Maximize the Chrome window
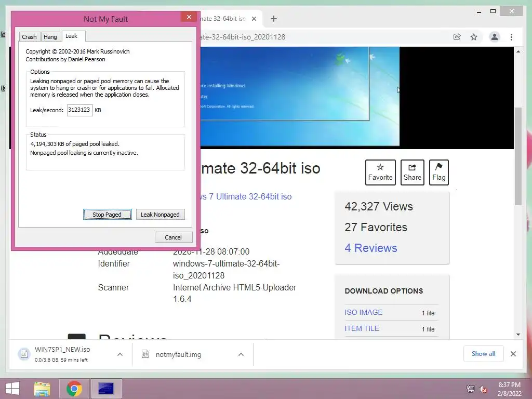The image size is (532, 399). tap(493, 11)
